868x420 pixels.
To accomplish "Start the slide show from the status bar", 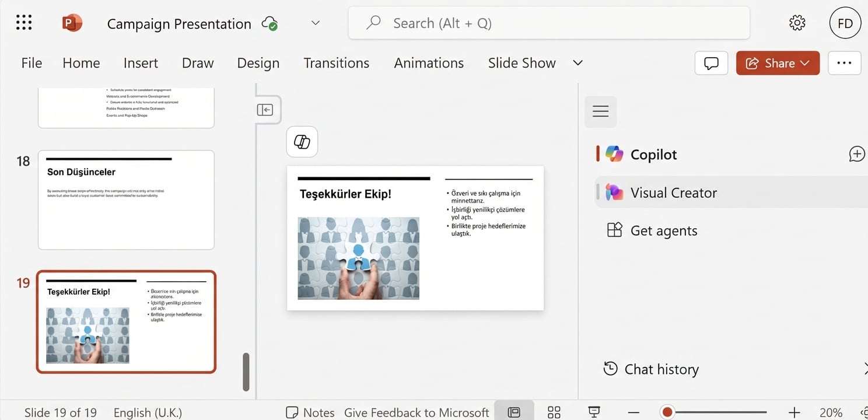I will 593,411.
